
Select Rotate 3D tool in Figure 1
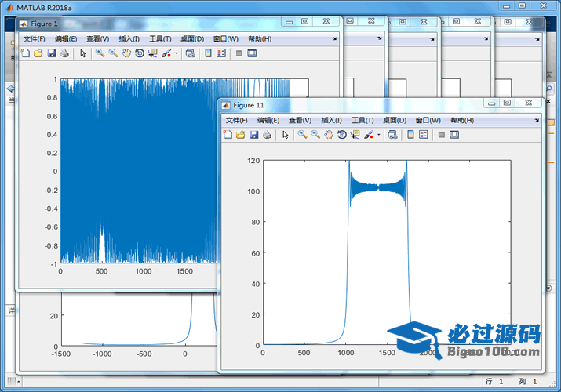point(140,53)
